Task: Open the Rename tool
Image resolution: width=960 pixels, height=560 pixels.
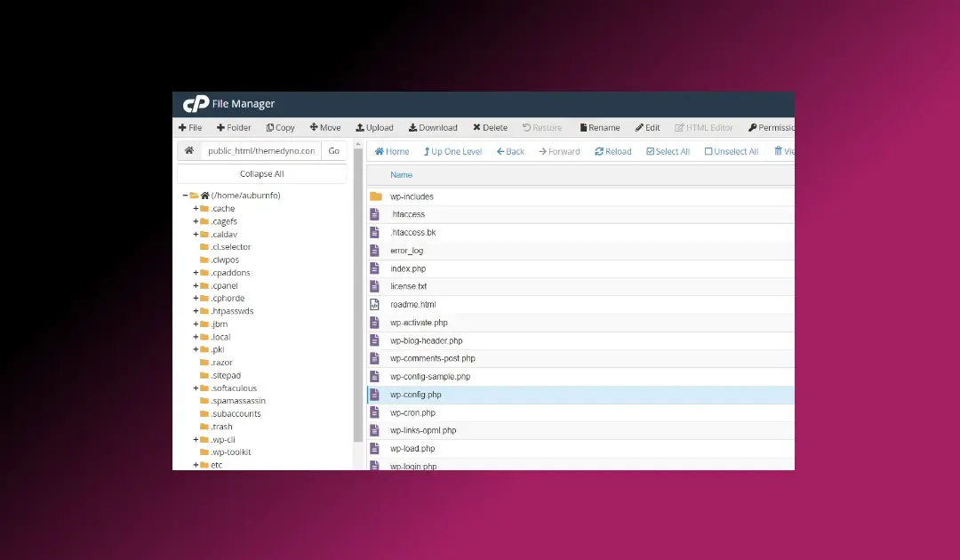Action: click(599, 127)
